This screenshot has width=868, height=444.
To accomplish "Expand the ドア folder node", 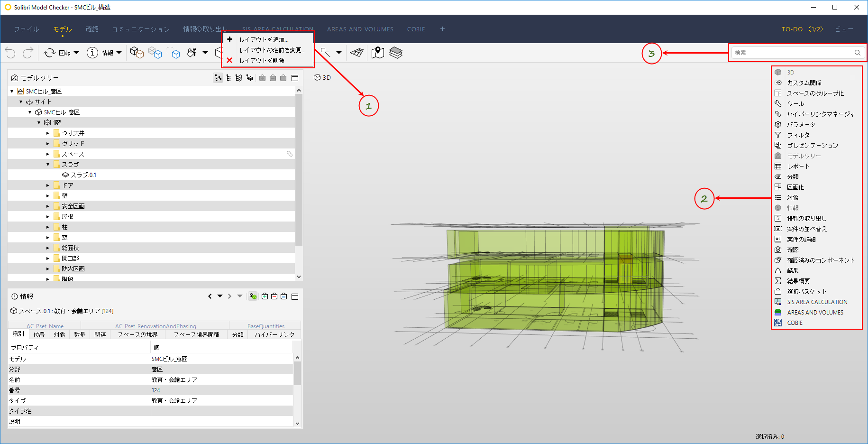I will pyautogui.click(x=48, y=185).
